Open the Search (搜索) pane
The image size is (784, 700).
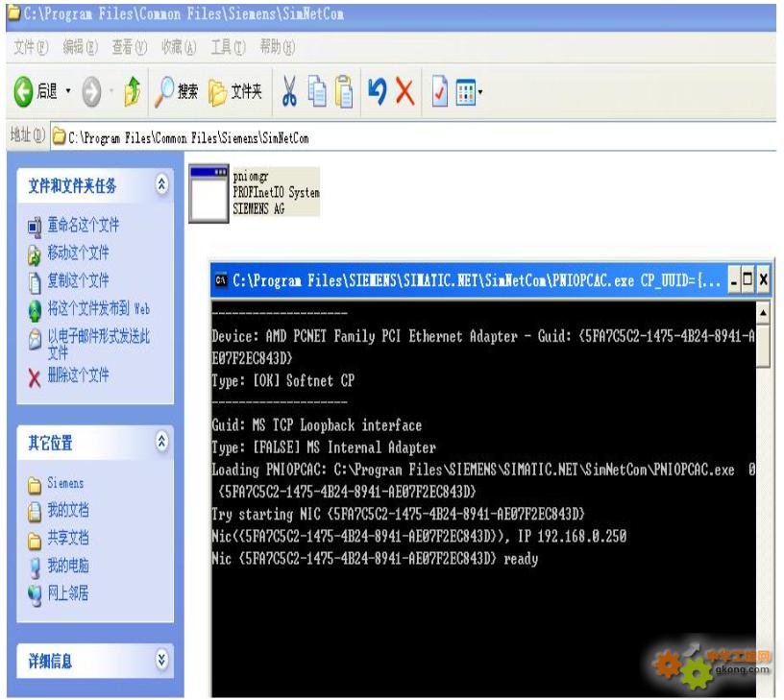tap(177, 91)
